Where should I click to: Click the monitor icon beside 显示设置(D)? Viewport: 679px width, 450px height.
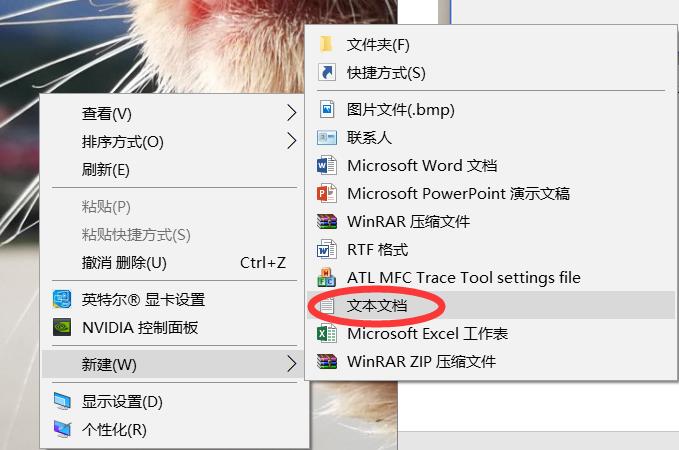pyautogui.click(x=62, y=401)
